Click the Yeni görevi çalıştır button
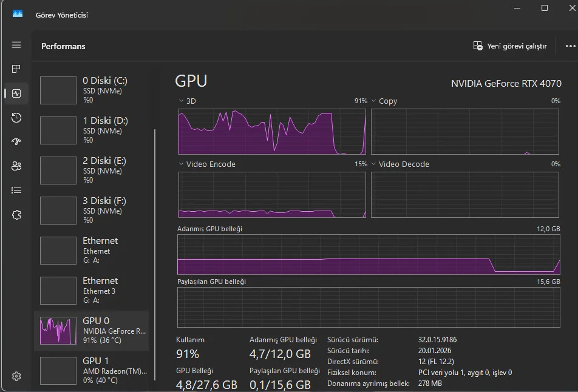 coord(510,46)
